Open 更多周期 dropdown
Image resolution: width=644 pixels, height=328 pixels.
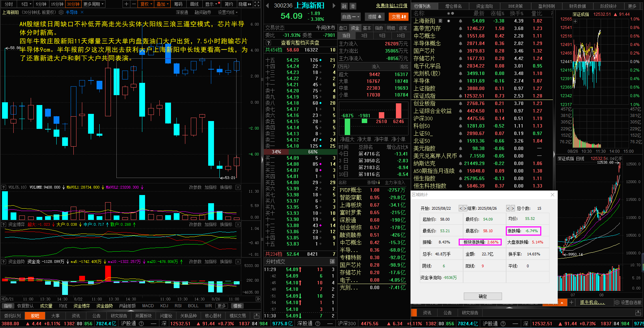(x=94, y=4)
